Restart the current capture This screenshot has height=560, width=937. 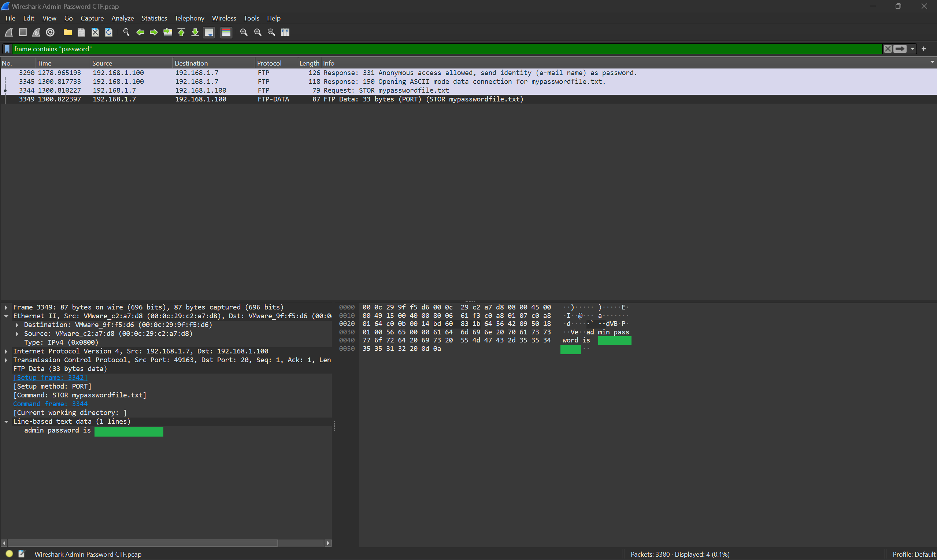tap(36, 32)
